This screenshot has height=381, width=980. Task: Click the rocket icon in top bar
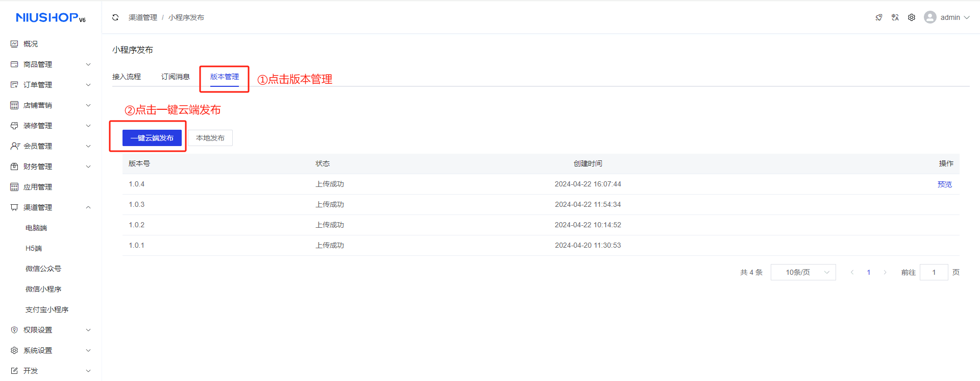tap(879, 17)
